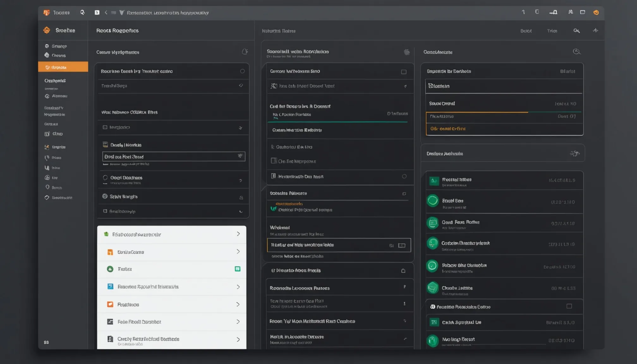Open the Roceviteo Rgooarind row chevron
The image size is (637, 364).
click(238, 287)
